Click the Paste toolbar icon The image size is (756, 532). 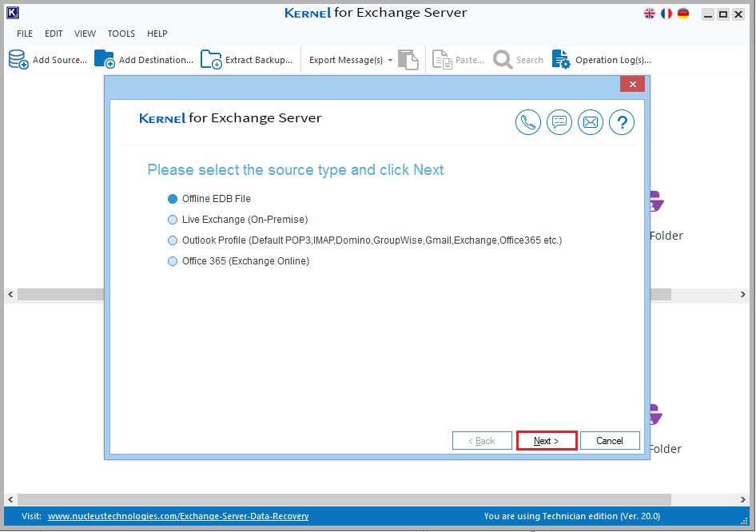point(442,60)
